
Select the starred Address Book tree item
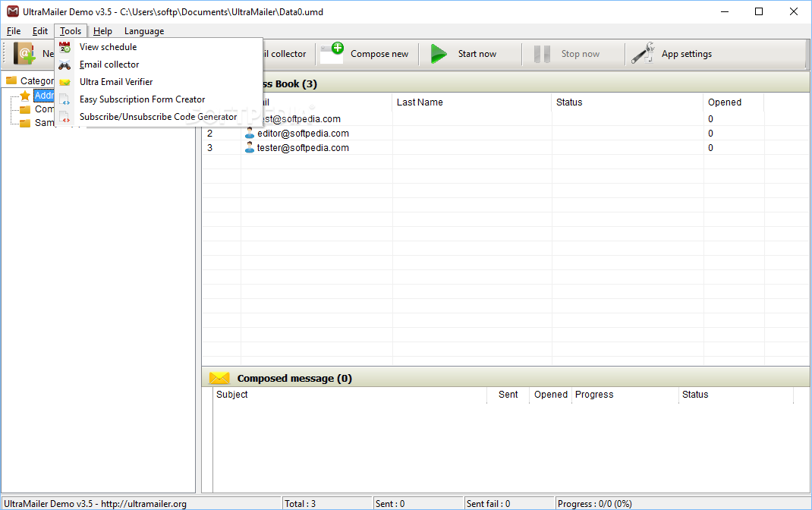44,96
